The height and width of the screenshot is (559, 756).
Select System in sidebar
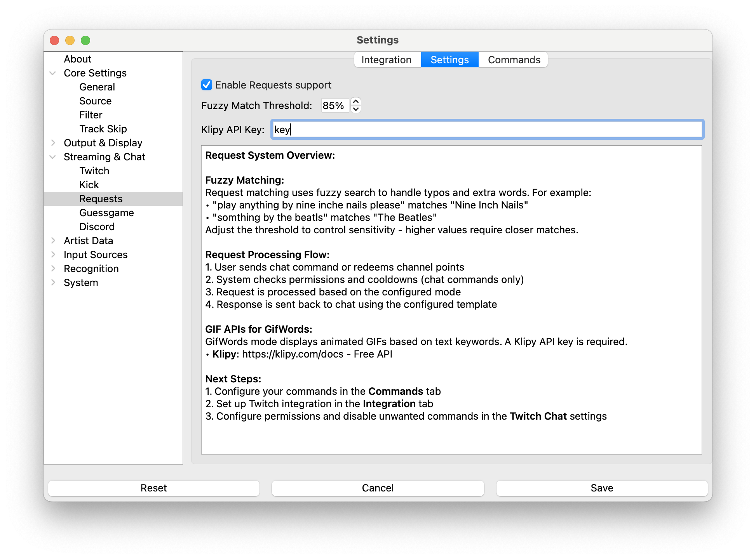point(81,283)
